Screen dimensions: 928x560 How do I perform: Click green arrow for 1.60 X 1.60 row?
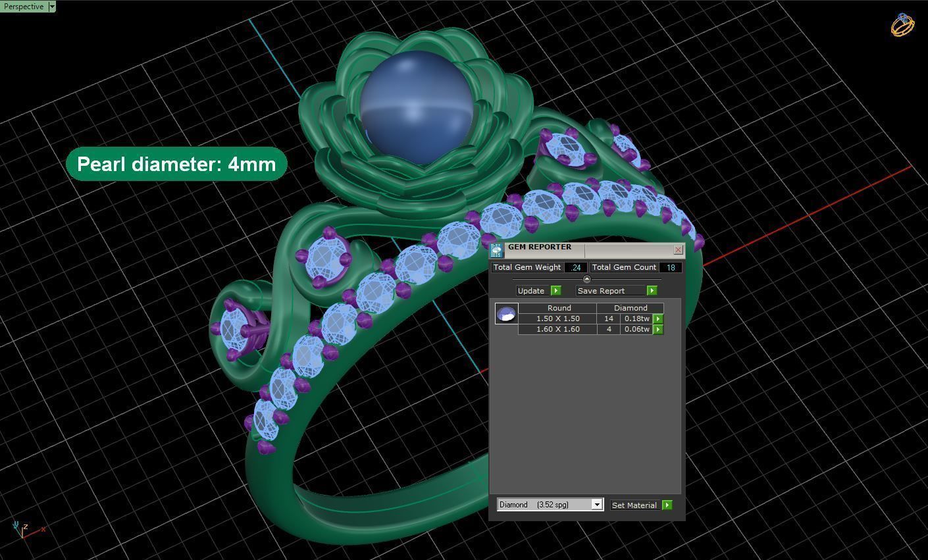click(x=657, y=329)
